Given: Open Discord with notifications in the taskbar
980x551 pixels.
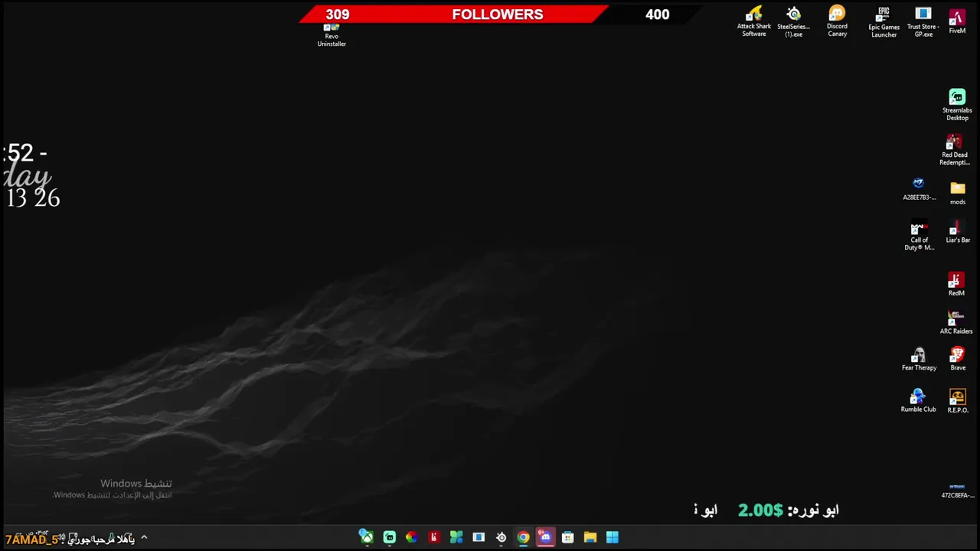Looking at the screenshot, I should [545, 537].
